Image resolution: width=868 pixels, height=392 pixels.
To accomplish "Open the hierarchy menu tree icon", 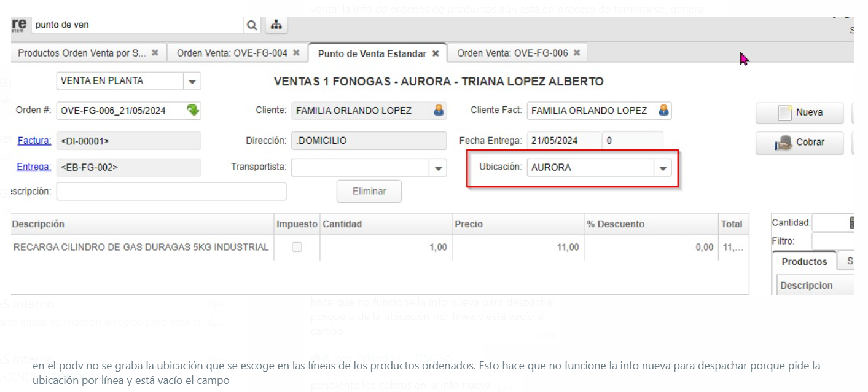I will pyautogui.click(x=276, y=25).
